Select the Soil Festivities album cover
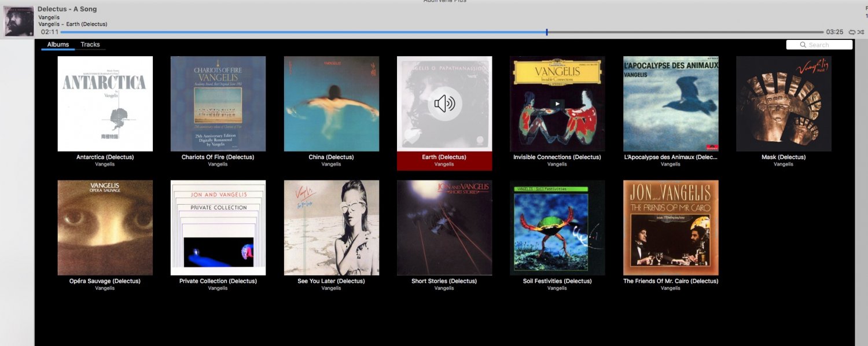This screenshot has width=868, height=346. [x=557, y=227]
